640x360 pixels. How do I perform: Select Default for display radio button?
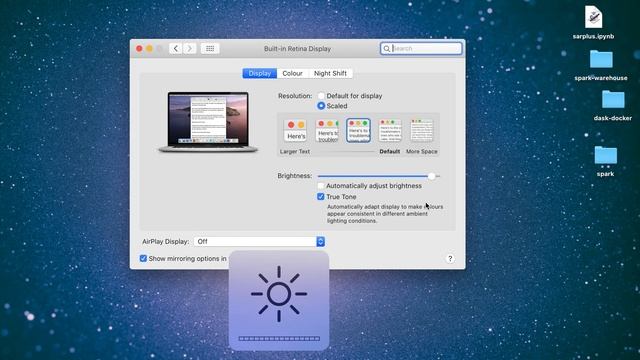click(321, 96)
